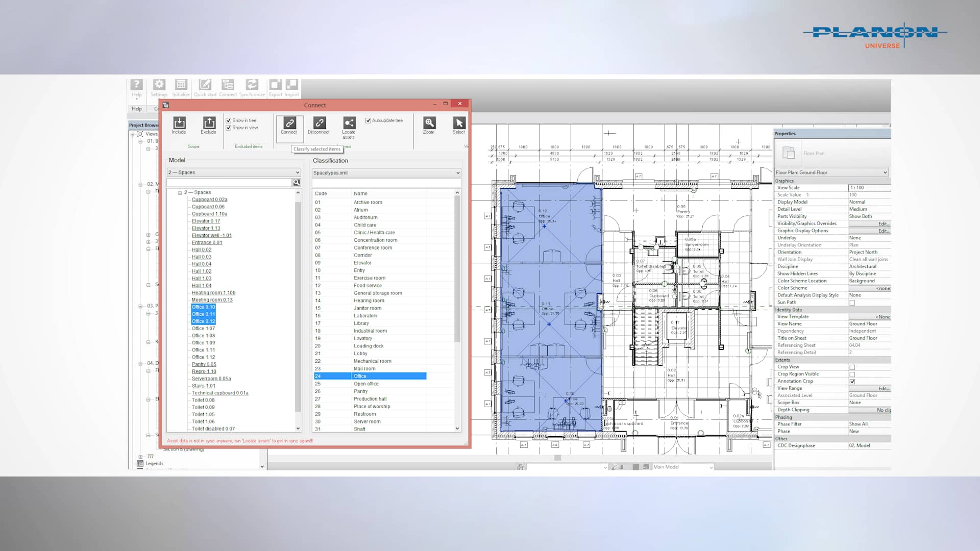The height and width of the screenshot is (551, 980).
Task: Toggle the Show in view checkbox
Action: 229,128
